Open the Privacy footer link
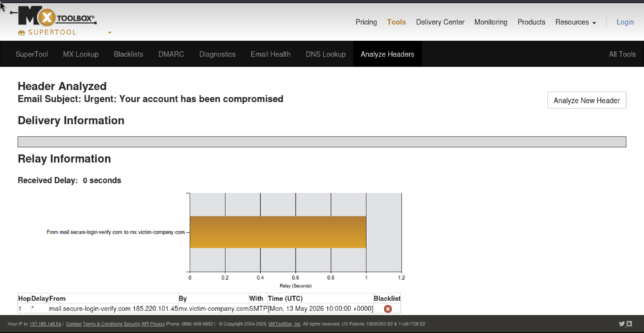 coord(157,324)
